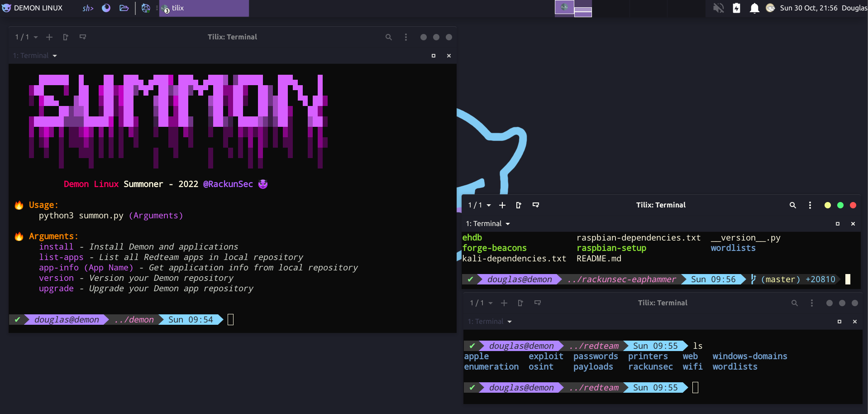
Task: Add a new session in eaphammer Tilix window
Action: [502, 205]
